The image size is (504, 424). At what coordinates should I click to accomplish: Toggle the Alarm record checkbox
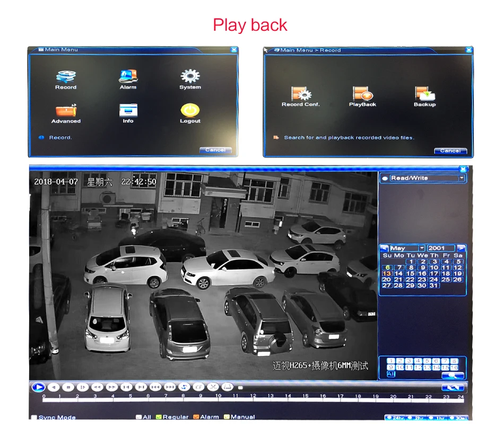(x=196, y=417)
